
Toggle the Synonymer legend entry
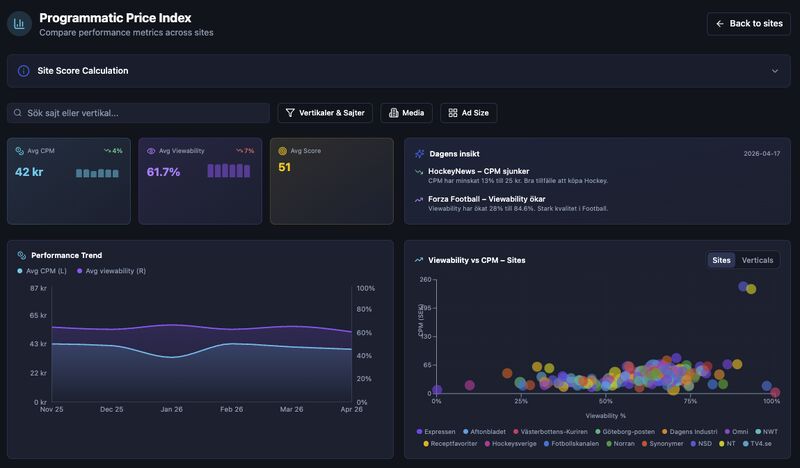(x=662, y=444)
